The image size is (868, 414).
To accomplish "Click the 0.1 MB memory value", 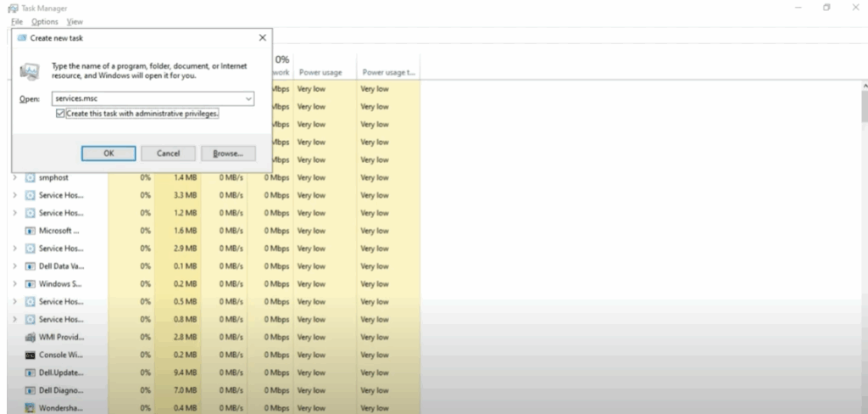I will coord(185,266).
